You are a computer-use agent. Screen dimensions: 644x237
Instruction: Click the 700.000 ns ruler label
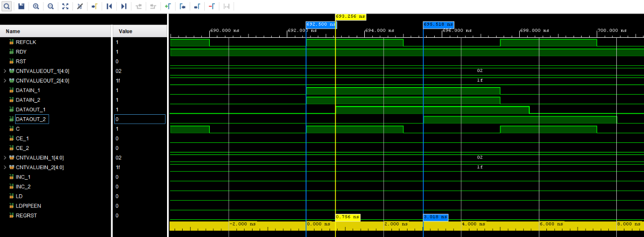click(613, 30)
